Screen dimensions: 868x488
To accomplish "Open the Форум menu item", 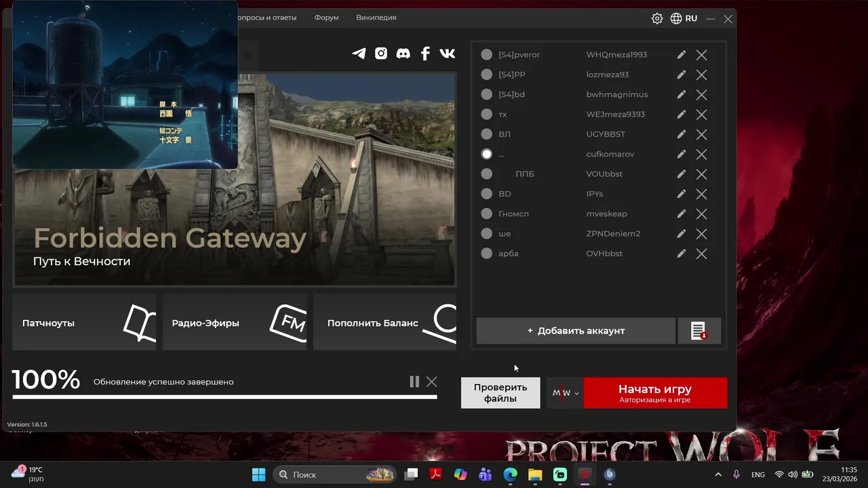I will tap(326, 18).
